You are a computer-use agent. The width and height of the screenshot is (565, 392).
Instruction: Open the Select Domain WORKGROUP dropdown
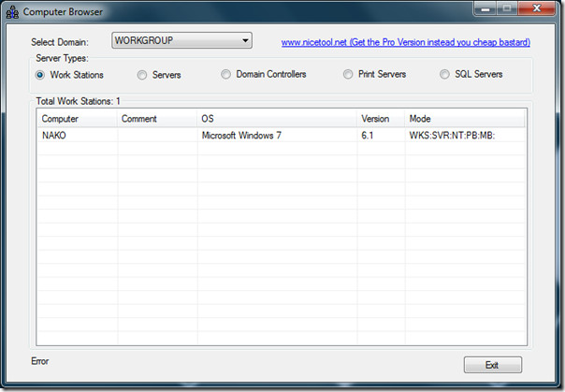pyautogui.click(x=181, y=40)
